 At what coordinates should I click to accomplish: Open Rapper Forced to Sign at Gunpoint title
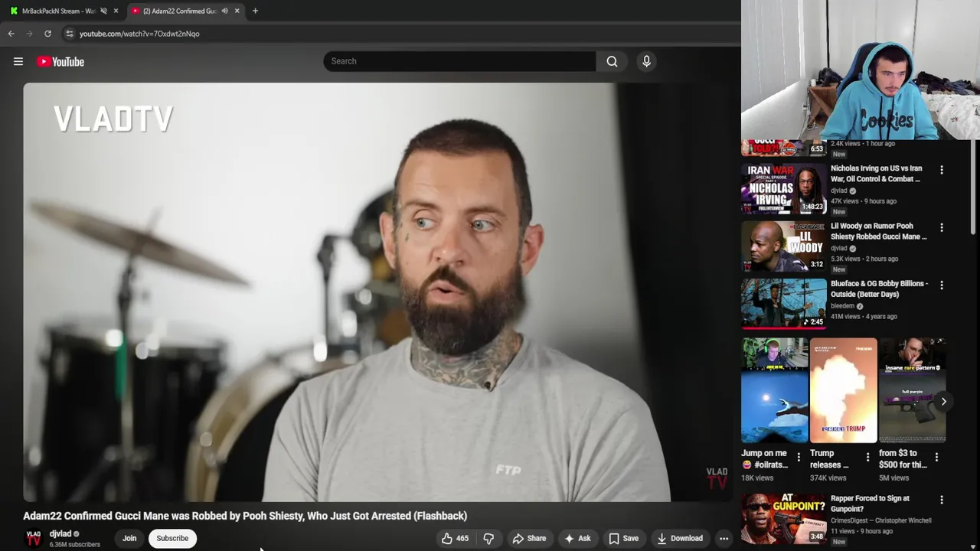870,504
